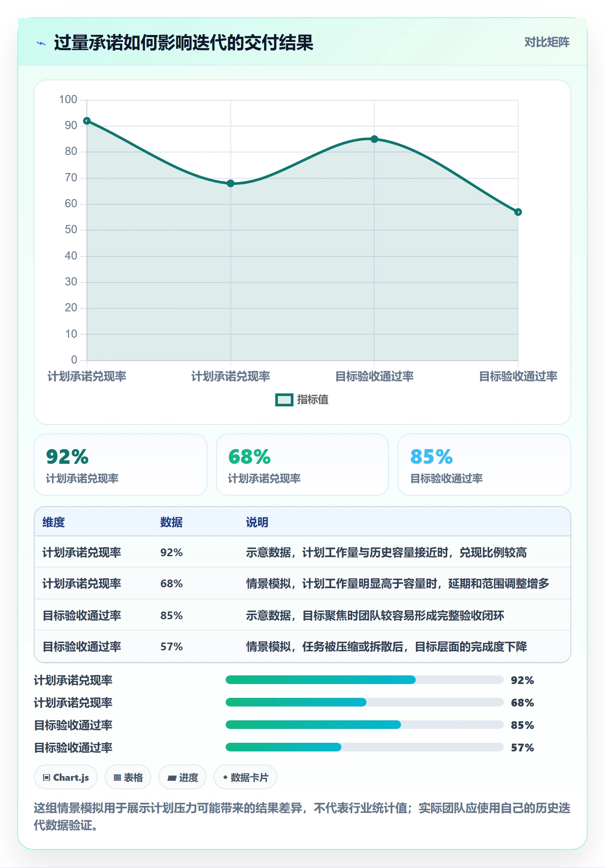Click the 表格 tag chip
Viewport: 605px width, 868px height.
coord(128,777)
